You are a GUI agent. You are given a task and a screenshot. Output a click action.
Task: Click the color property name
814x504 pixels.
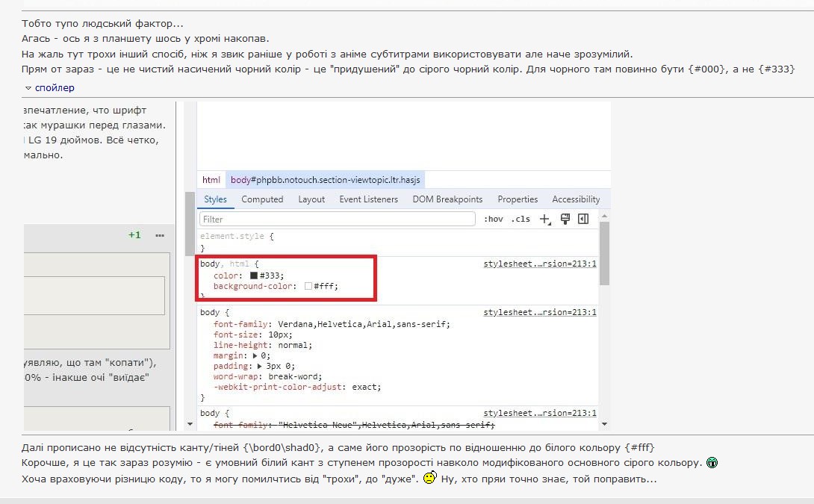[x=226, y=276]
